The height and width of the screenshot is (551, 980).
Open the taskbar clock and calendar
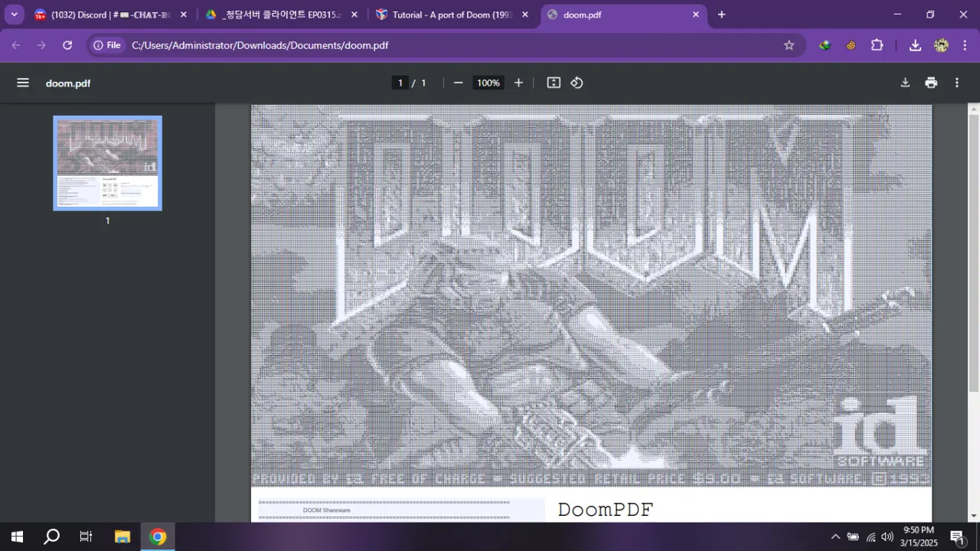[919, 536]
